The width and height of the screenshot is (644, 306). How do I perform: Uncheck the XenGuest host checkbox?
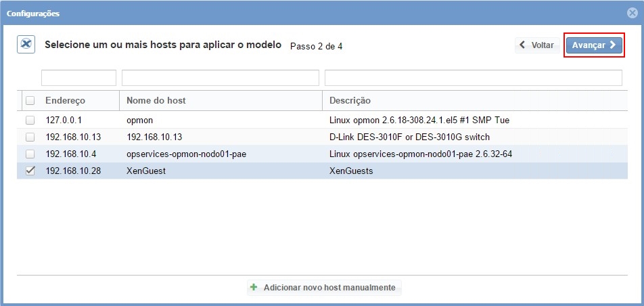pyautogui.click(x=30, y=171)
